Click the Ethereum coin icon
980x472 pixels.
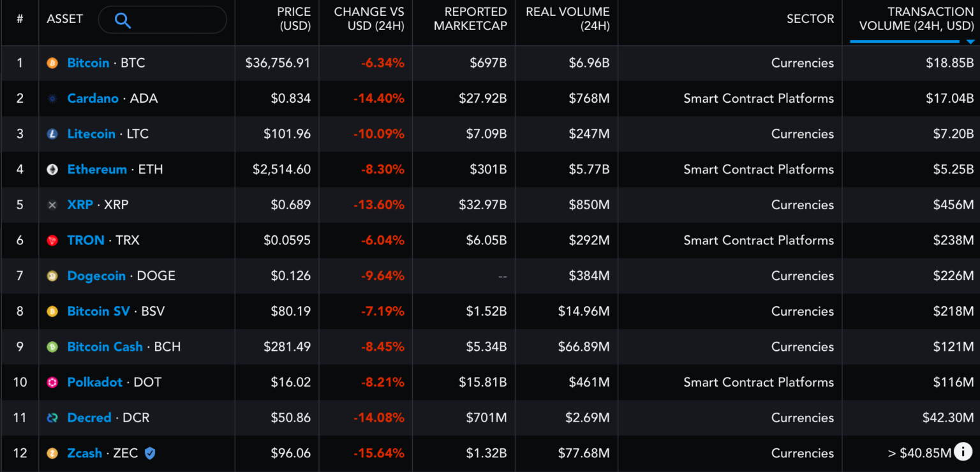click(x=52, y=170)
